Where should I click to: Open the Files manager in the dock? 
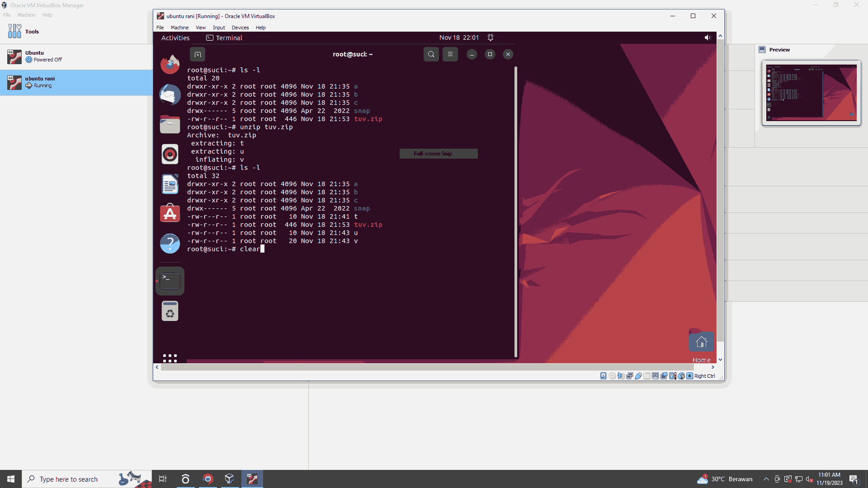[170, 124]
